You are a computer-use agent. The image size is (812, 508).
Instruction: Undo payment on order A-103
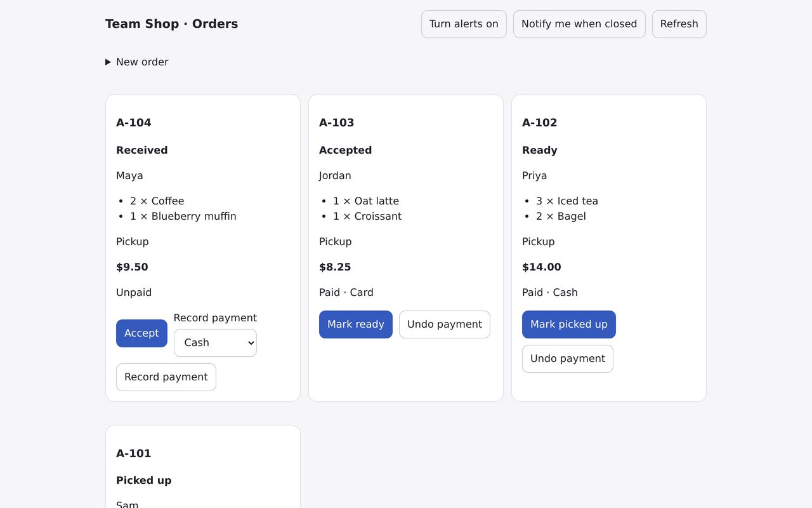tap(445, 324)
